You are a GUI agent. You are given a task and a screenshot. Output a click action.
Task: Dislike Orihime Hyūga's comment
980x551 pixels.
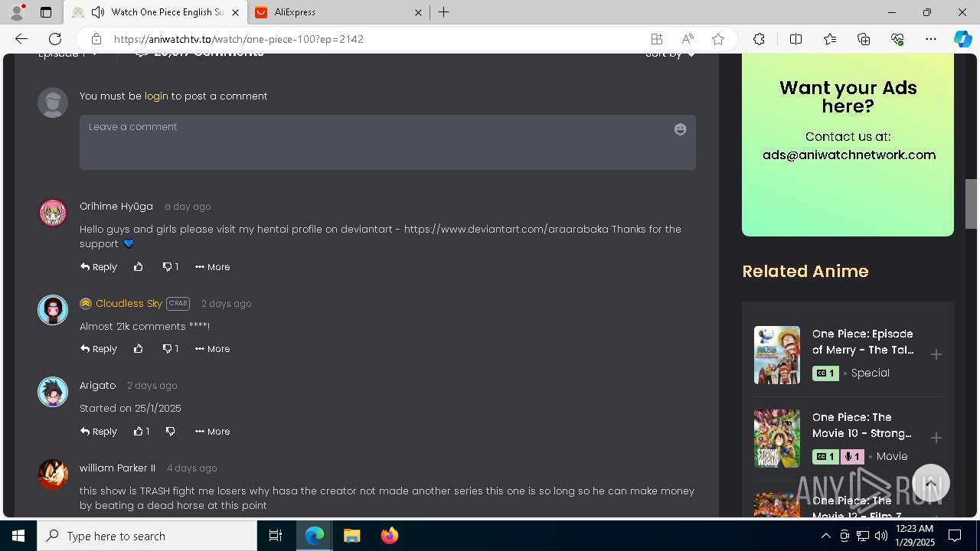[170, 267]
